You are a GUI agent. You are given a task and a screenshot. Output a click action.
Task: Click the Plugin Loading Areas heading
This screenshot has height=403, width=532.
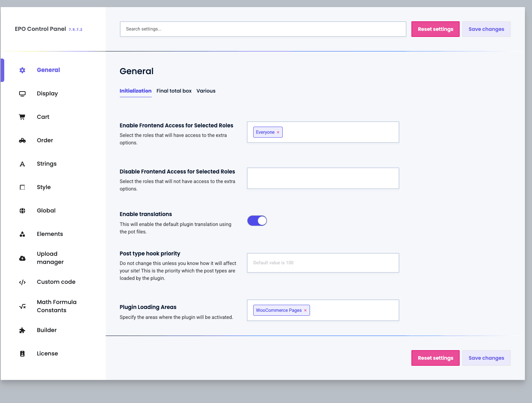coord(148,307)
